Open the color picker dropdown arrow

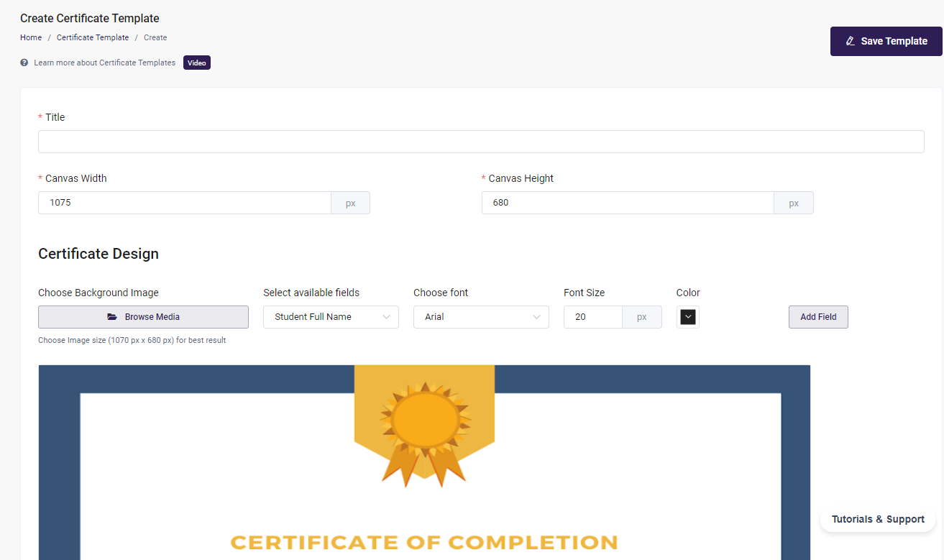tap(688, 316)
